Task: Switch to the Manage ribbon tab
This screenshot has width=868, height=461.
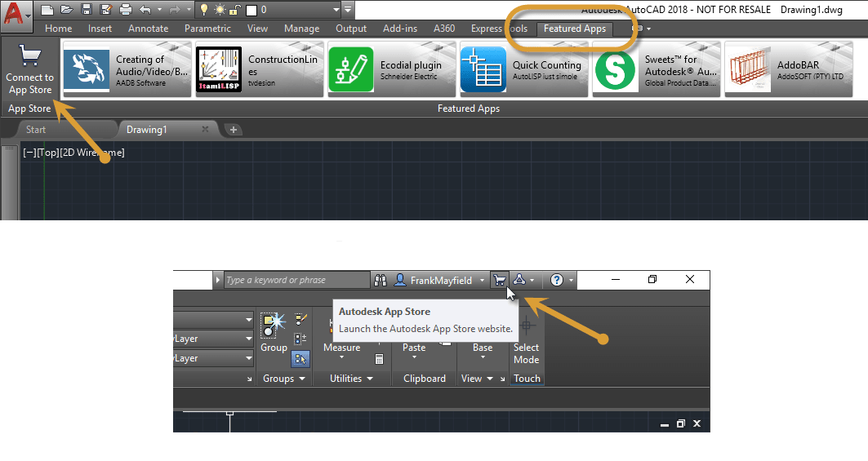Action: [301, 29]
